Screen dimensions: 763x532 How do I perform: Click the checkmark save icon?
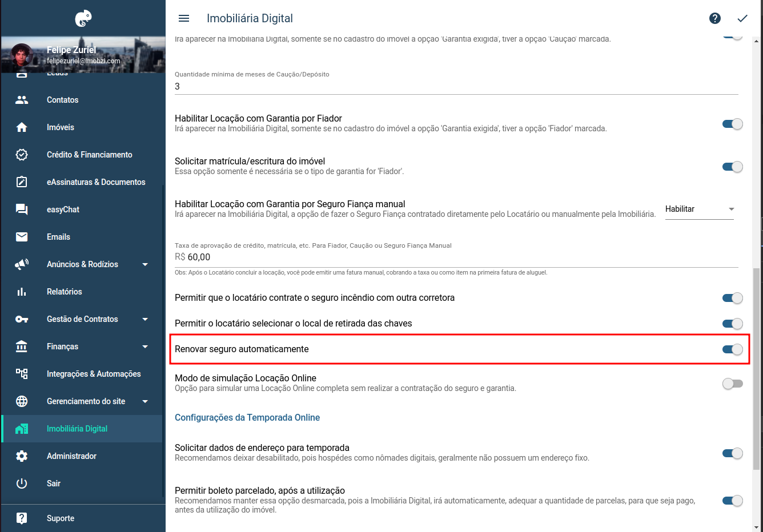click(x=742, y=18)
